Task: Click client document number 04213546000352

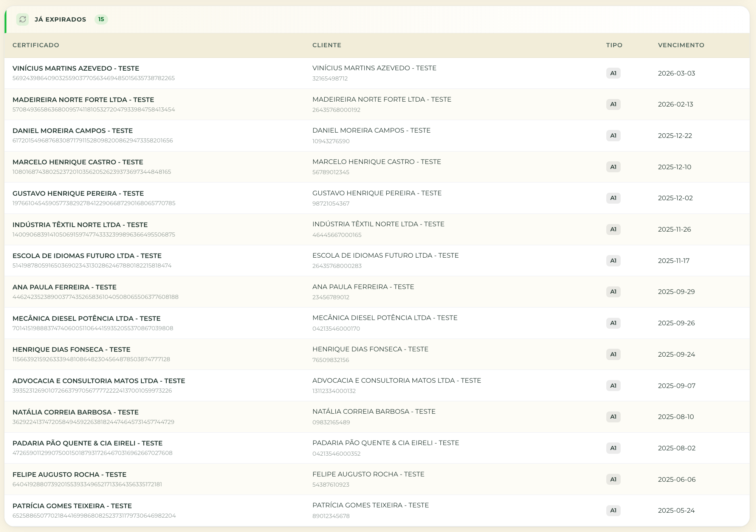Action: (336, 454)
